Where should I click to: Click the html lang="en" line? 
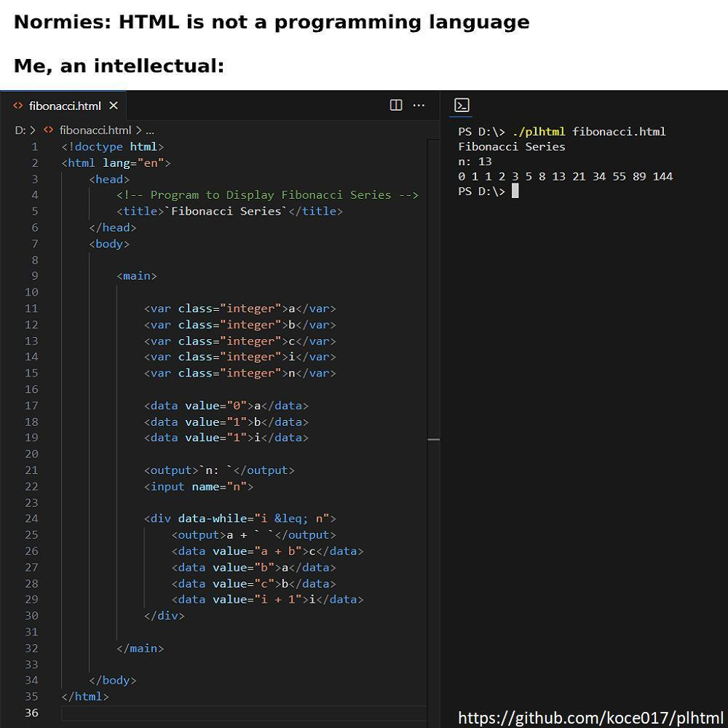tap(116, 163)
